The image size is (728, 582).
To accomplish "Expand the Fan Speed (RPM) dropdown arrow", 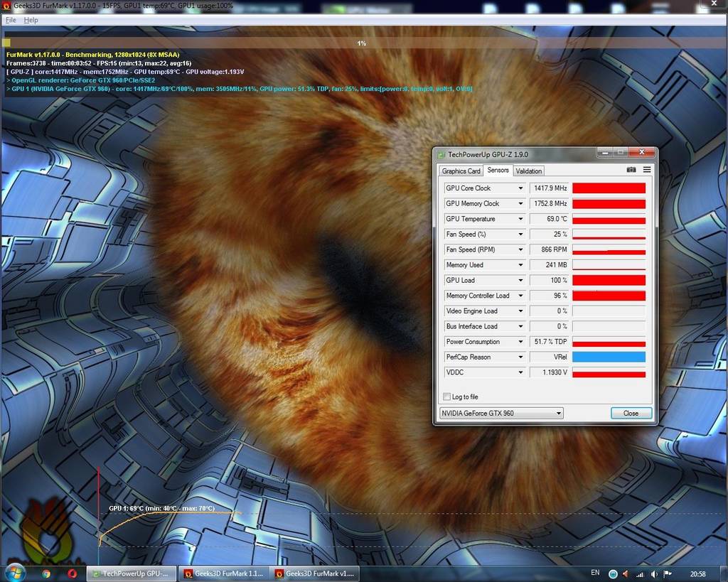I will (520, 249).
